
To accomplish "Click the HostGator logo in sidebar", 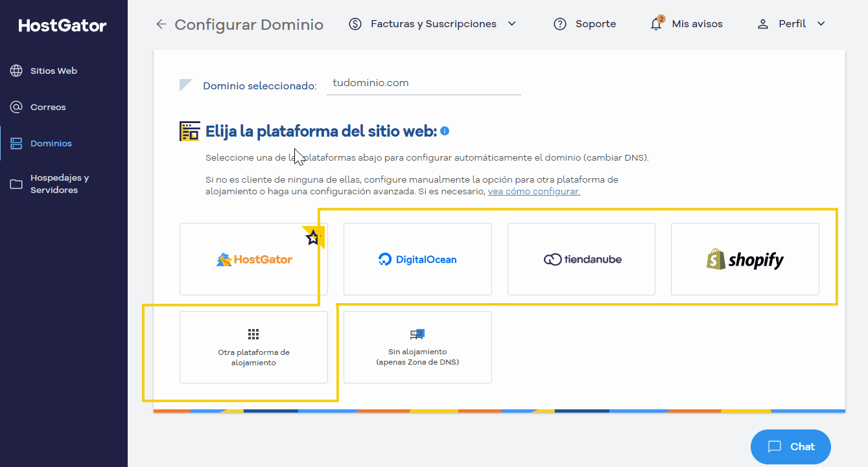I will (x=62, y=26).
